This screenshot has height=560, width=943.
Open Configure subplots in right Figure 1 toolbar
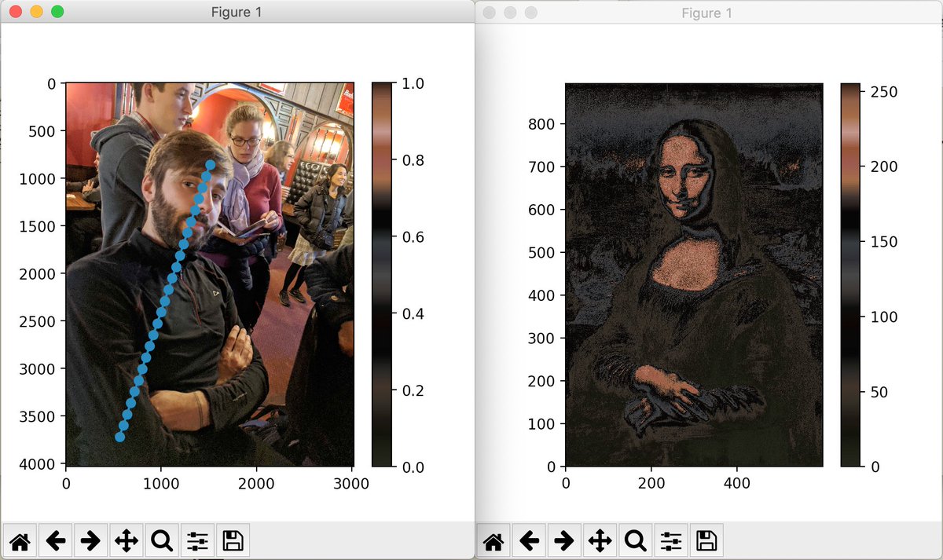click(x=671, y=540)
